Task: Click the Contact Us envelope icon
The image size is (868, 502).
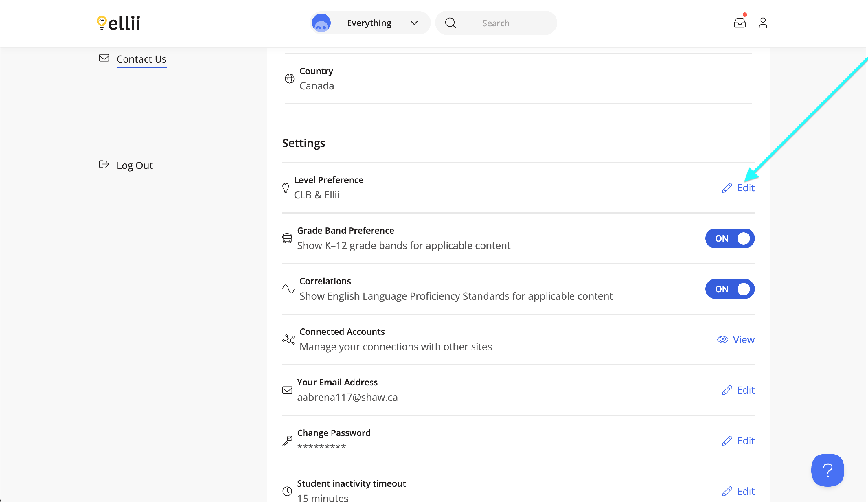Action: coord(104,58)
